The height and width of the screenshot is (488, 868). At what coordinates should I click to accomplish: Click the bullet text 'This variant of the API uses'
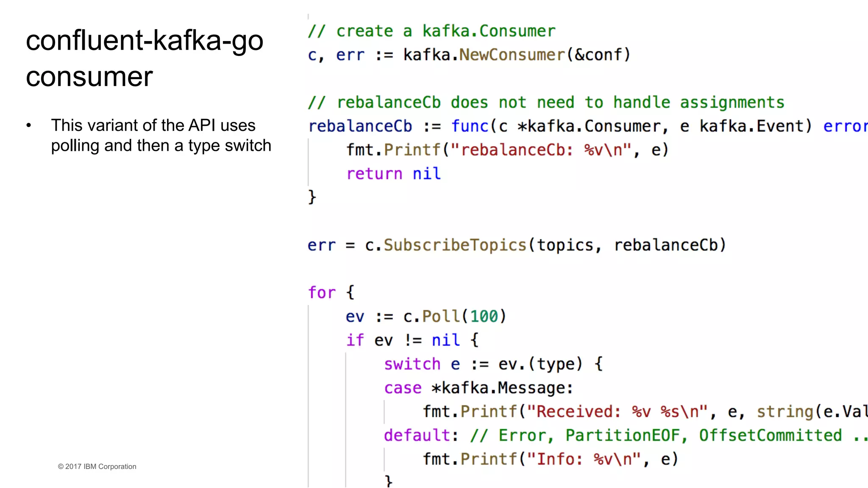click(x=153, y=125)
